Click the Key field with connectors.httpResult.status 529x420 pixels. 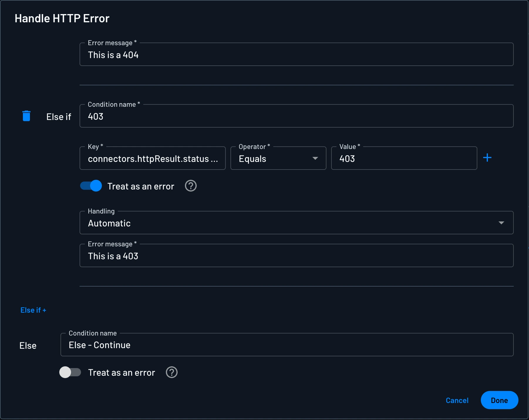[152, 158]
